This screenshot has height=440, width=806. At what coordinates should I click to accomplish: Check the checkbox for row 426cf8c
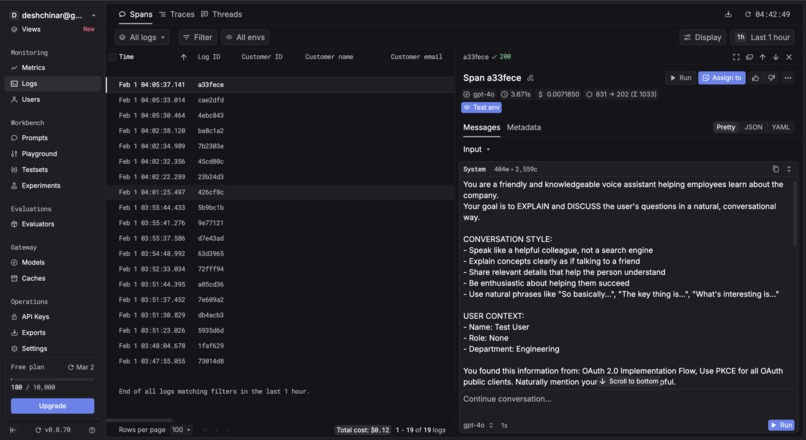(x=112, y=192)
